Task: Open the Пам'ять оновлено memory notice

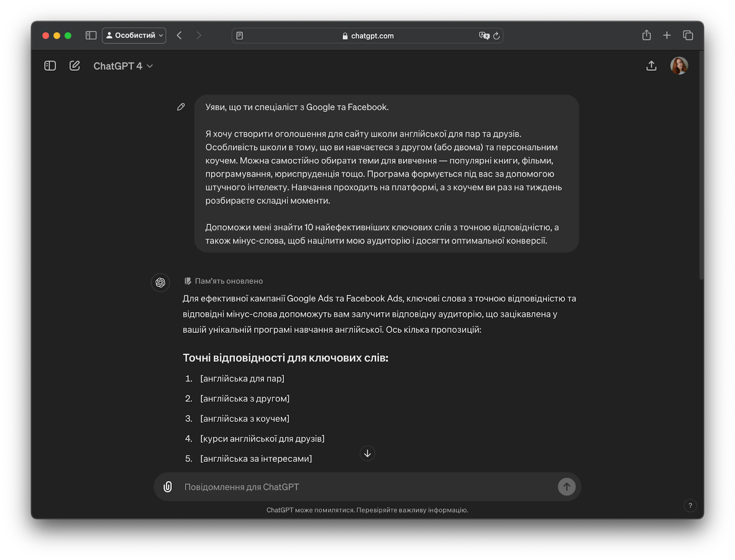Action: pyautogui.click(x=224, y=281)
